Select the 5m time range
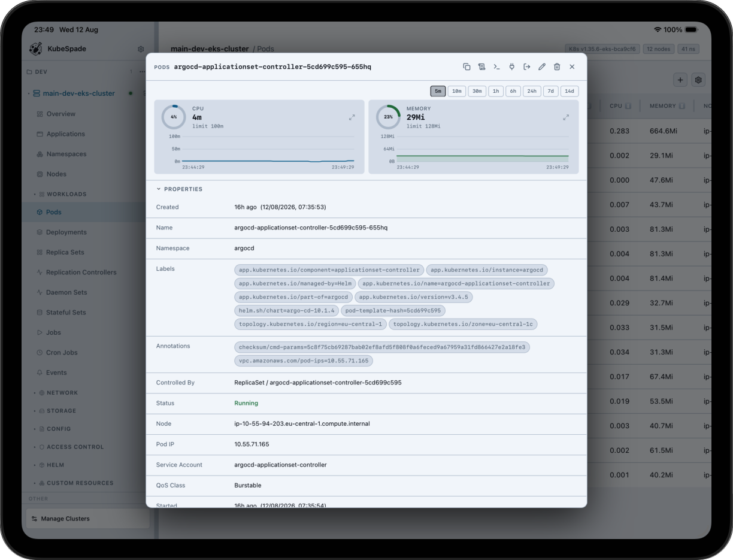This screenshot has width=733, height=560. (x=438, y=91)
